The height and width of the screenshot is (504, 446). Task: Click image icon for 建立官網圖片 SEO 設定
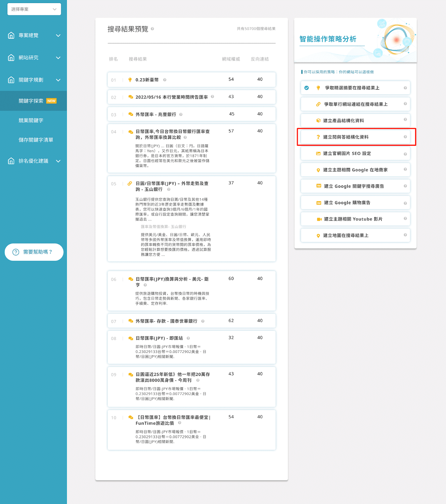[318, 154]
